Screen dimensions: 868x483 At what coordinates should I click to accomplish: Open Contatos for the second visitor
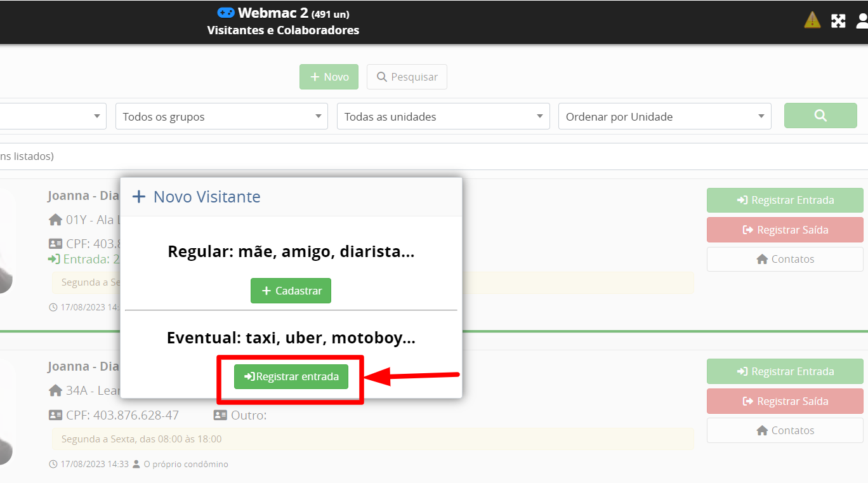785,430
